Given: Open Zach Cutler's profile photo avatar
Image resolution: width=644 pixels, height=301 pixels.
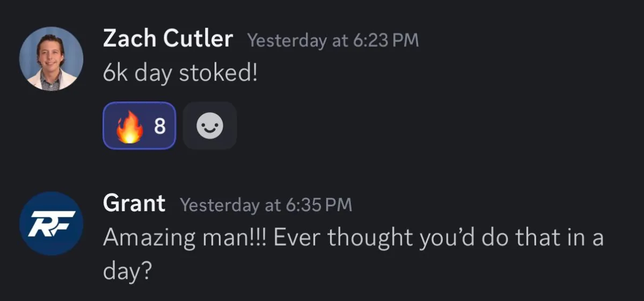Looking at the screenshot, I should click(x=51, y=59).
